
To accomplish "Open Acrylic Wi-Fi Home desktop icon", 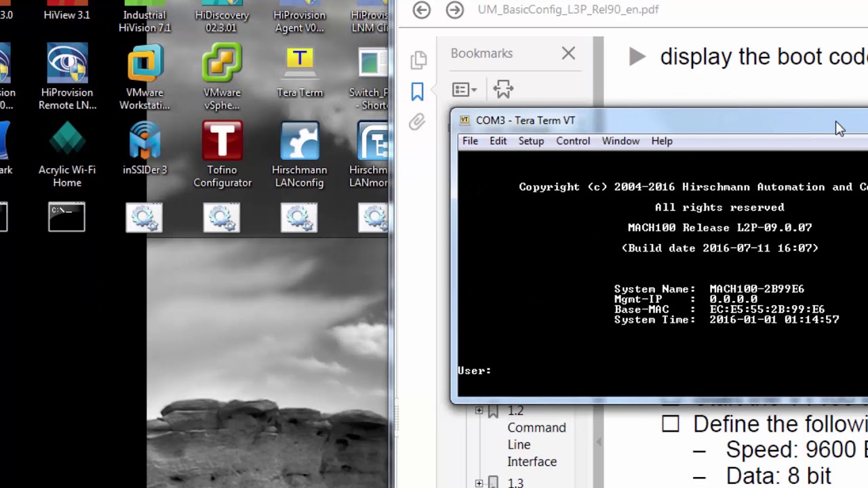I will coord(67,155).
